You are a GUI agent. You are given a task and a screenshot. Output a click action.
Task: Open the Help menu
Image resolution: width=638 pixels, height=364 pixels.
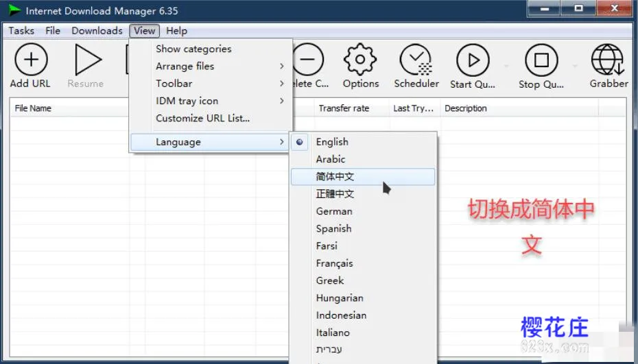tap(176, 31)
